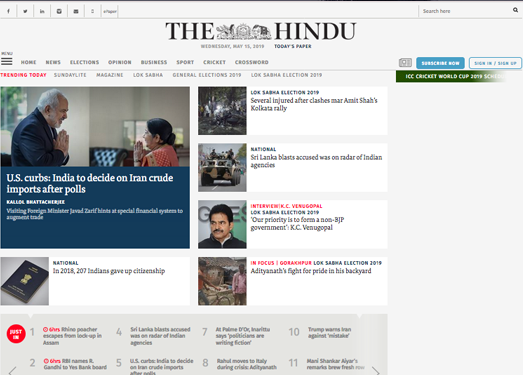Image resolution: width=523 pixels, height=375 pixels.
Task: Click the Trending Today label
Action: point(23,75)
